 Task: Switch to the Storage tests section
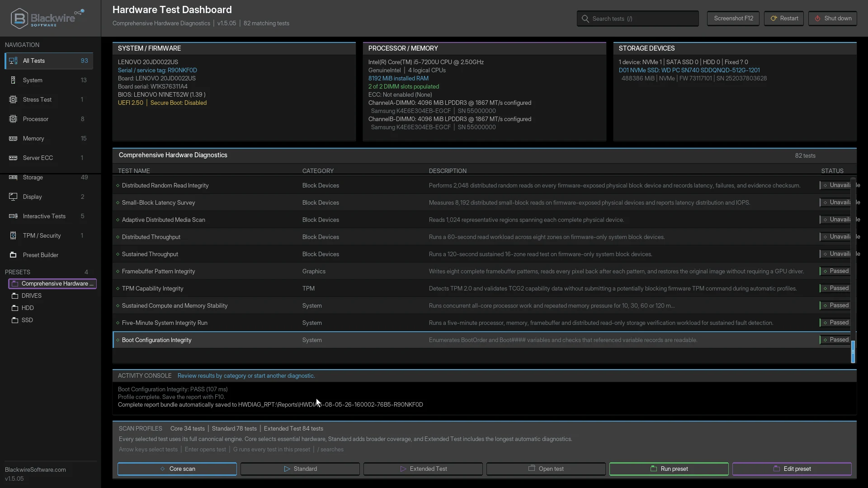tap(49, 178)
